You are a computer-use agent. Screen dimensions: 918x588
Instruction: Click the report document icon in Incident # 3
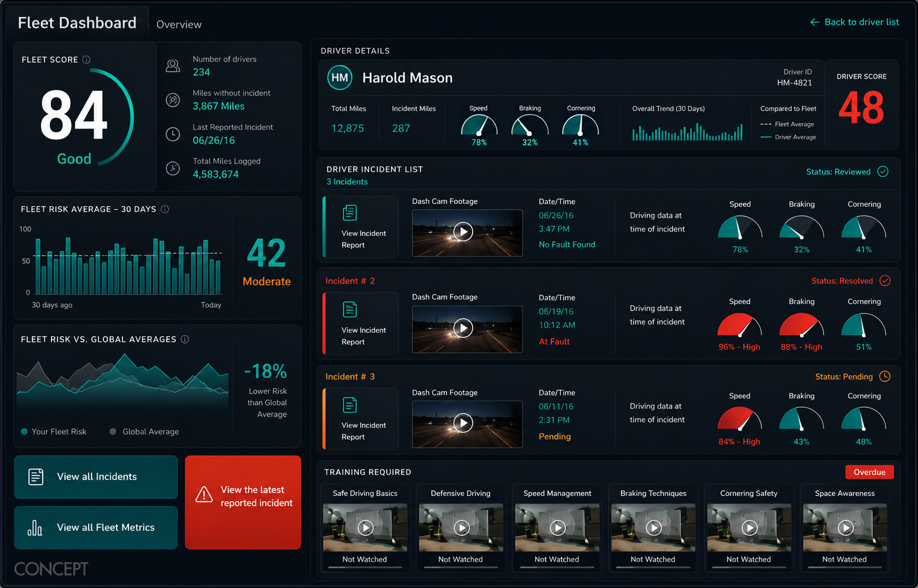350,405
